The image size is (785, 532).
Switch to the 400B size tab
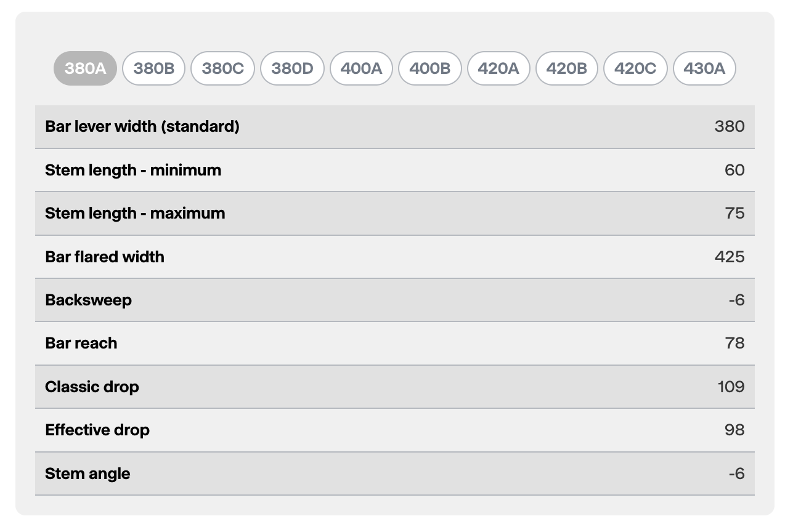point(430,68)
